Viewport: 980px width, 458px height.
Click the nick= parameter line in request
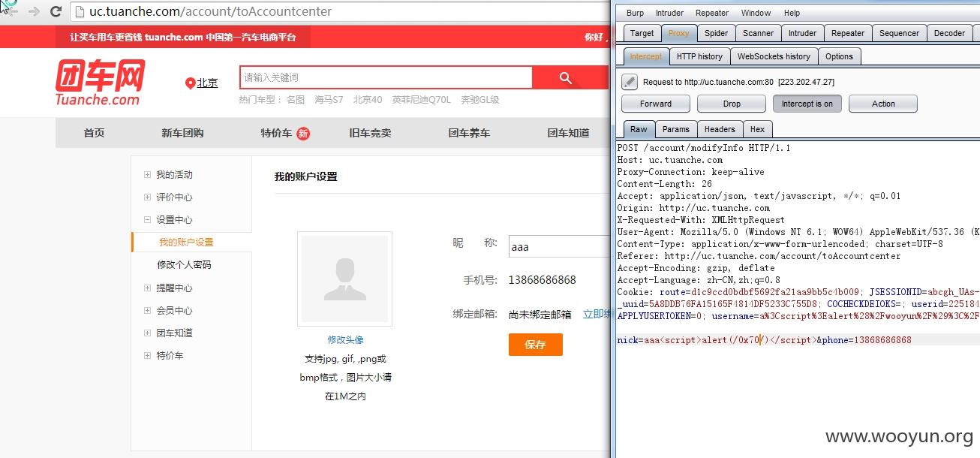tap(764, 340)
